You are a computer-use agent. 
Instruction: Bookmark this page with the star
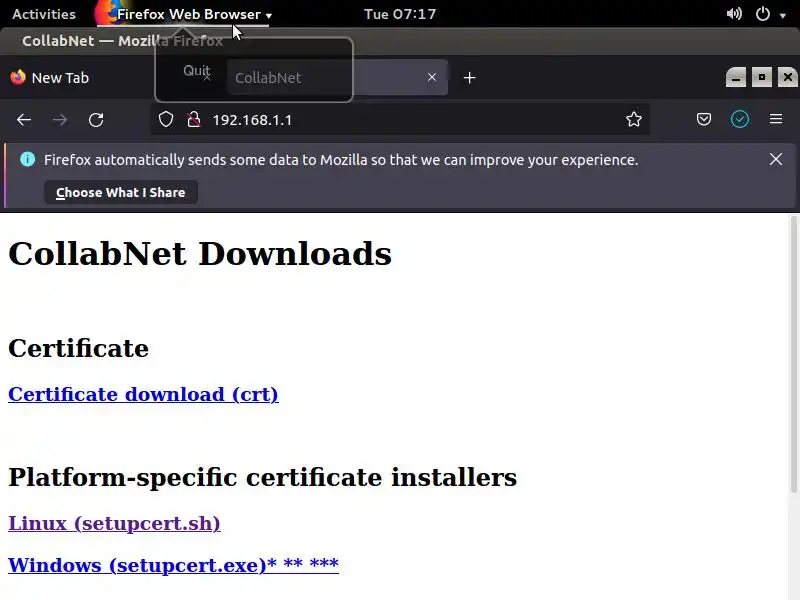coord(634,119)
